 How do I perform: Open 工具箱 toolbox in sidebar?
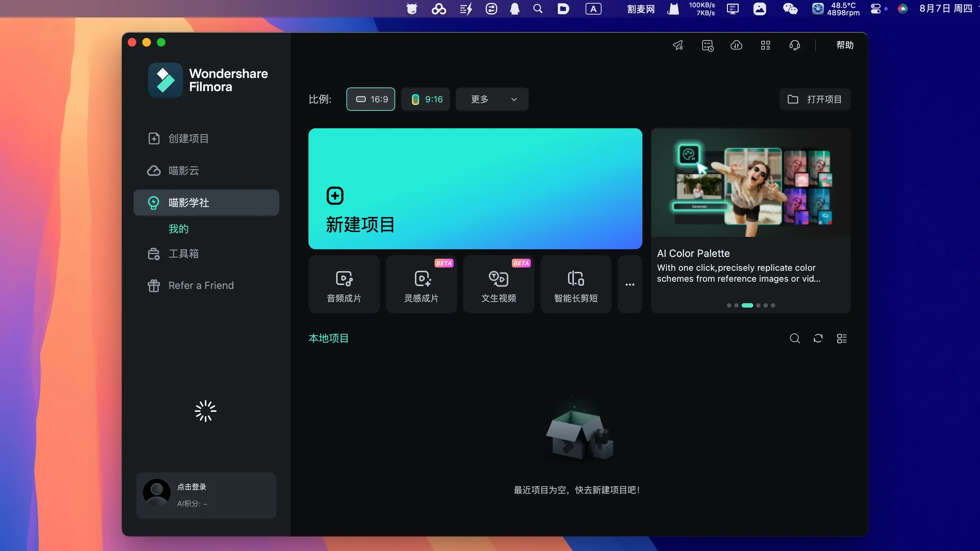pyautogui.click(x=206, y=254)
